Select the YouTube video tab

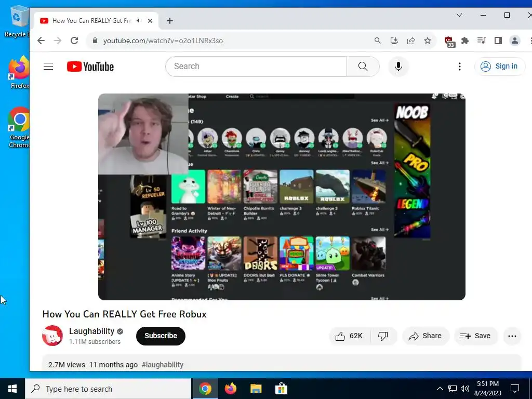[92, 21]
